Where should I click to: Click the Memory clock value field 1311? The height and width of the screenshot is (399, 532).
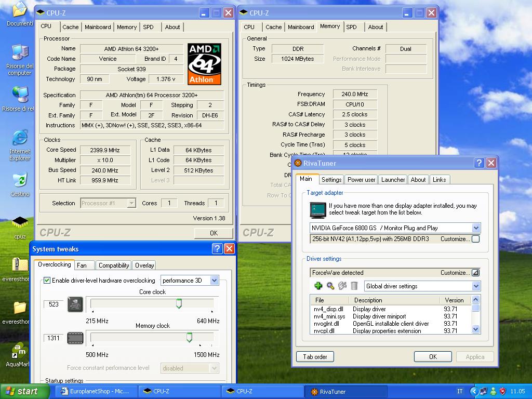click(54, 338)
